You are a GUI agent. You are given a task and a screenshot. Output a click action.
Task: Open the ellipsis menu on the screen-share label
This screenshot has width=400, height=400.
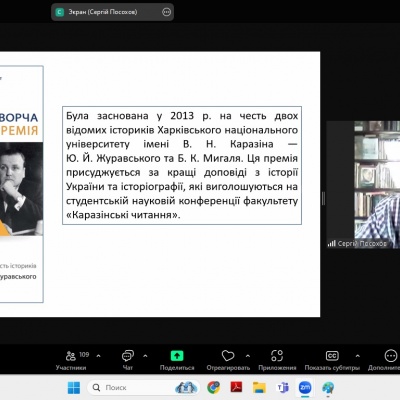[x=166, y=12]
